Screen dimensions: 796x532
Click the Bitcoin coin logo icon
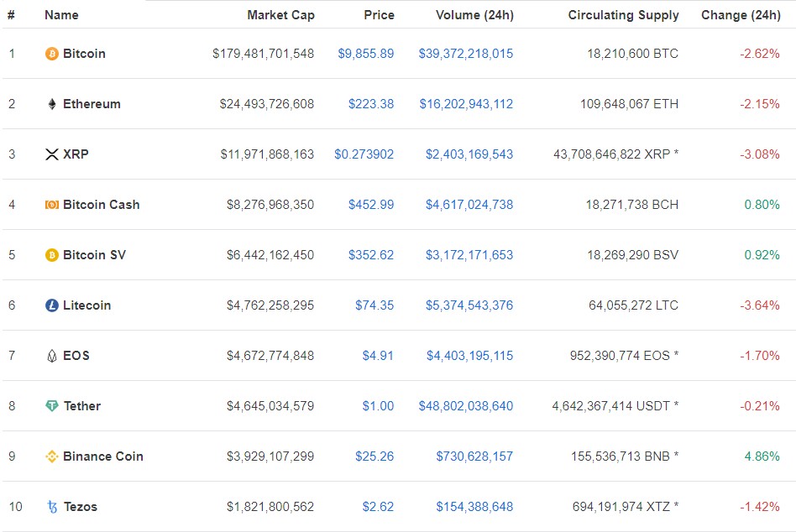52,53
